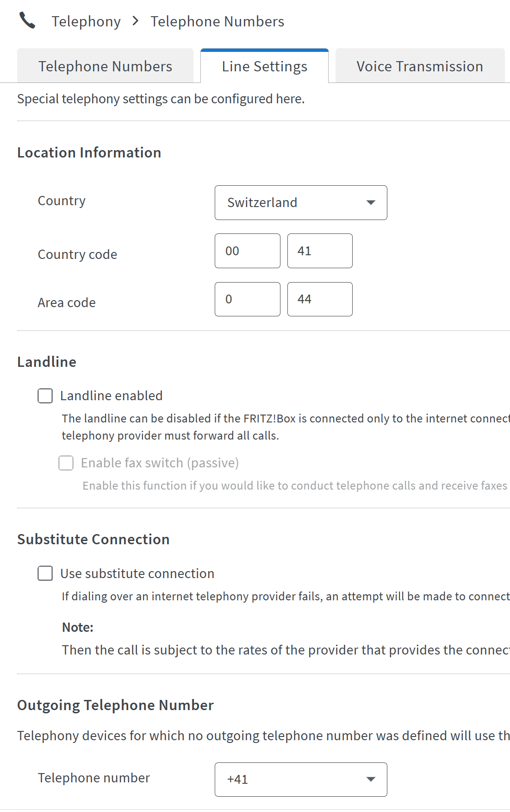510x812 pixels.
Task: Tick the Enable fax switch (passive) checkbox
Action: click(66, 463)
